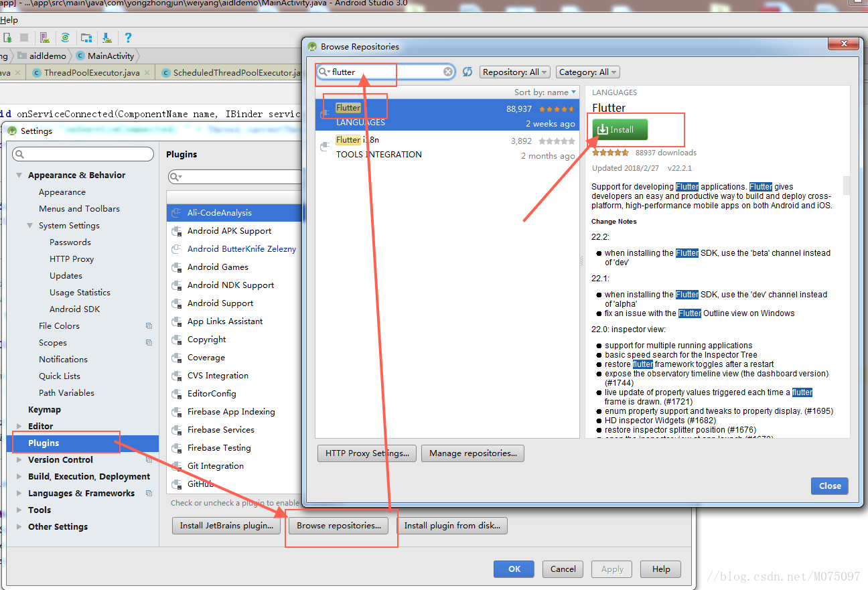Open the SDK Manager toolbar icon
This screenshot has width=868, height=590.
click(x=106, y=38)
